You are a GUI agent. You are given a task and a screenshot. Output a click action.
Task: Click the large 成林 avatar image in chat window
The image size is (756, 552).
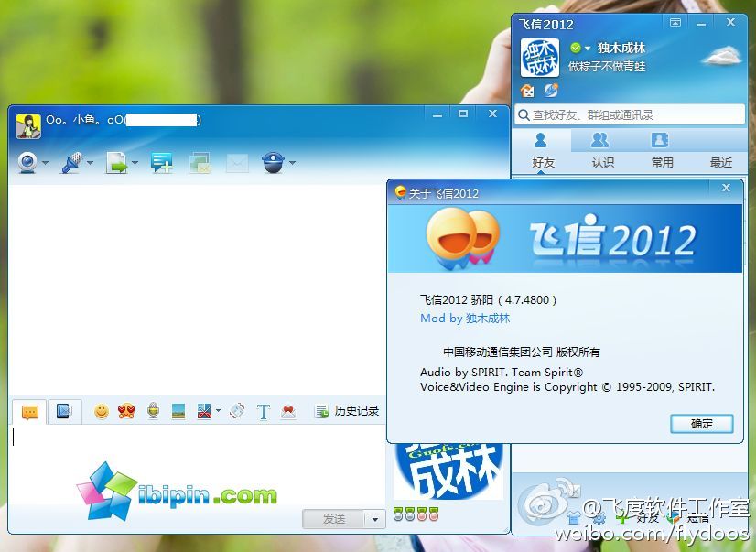(x=448, y=471)
